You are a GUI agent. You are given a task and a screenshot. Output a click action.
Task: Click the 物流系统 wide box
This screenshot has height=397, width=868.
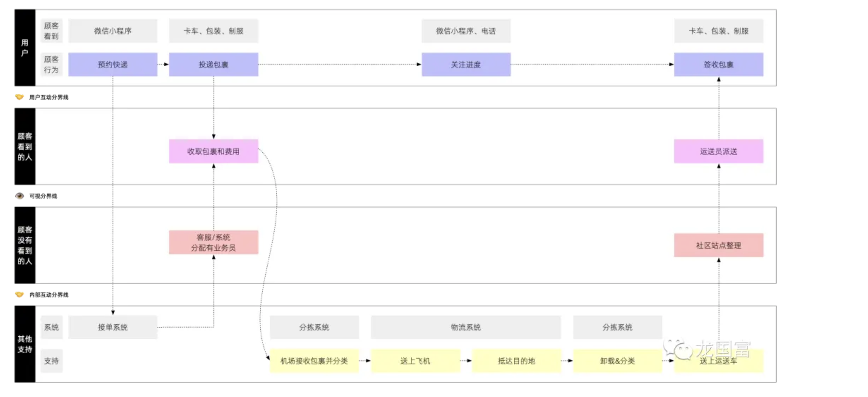click(466, 327)
